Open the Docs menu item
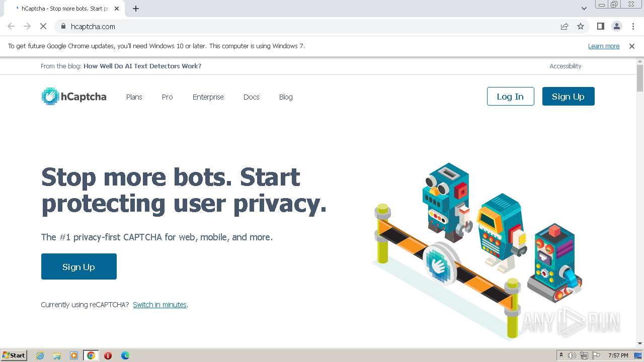Screen dimensions: 644x362 coord(252,97)
